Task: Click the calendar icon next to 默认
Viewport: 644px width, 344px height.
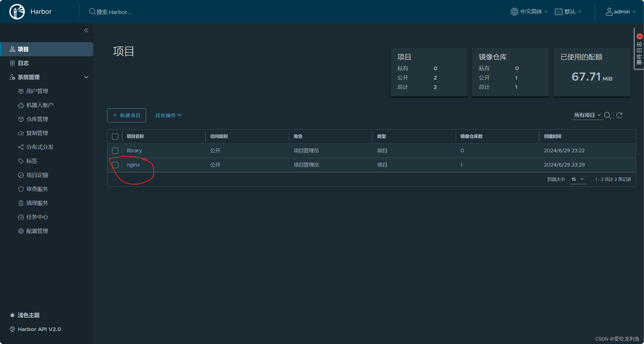Action: point(558,12)
